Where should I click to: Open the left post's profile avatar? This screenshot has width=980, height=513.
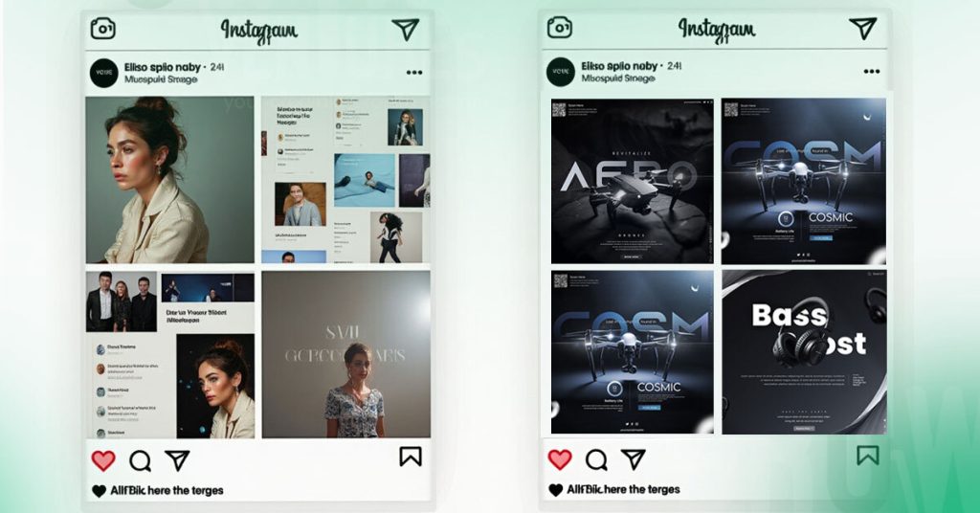tap(103, 73)
